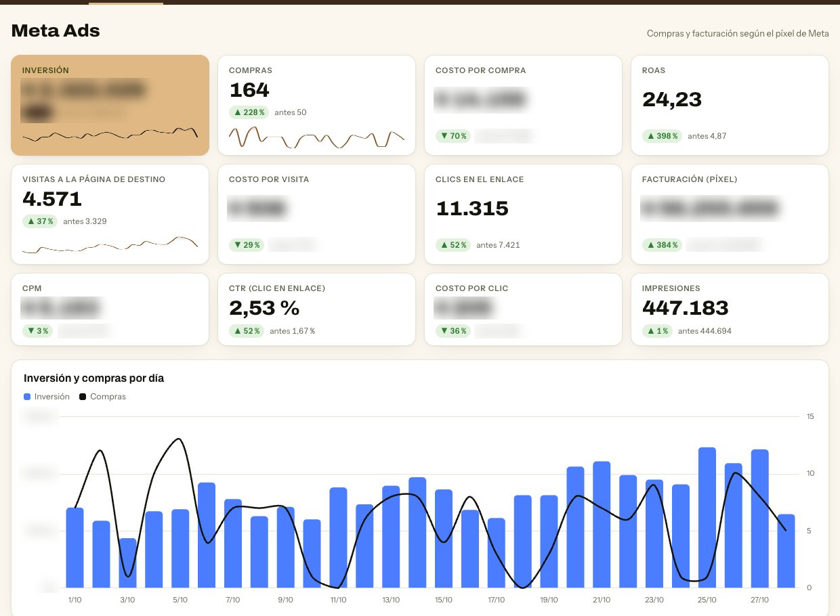Click the Meta Ads page heading
This screenshot has height=616, width=840.
pyautogui.click(x=56, y=30)
